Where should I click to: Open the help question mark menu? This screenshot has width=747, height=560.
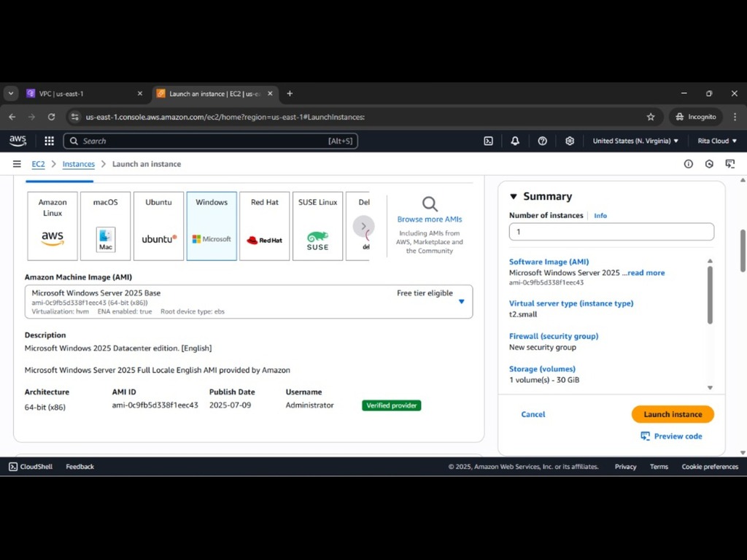click(x=542, y=141)
